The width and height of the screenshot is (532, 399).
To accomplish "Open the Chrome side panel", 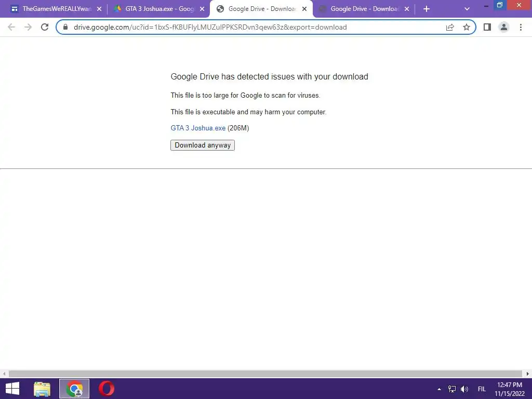I will click(x=487, y=27).
